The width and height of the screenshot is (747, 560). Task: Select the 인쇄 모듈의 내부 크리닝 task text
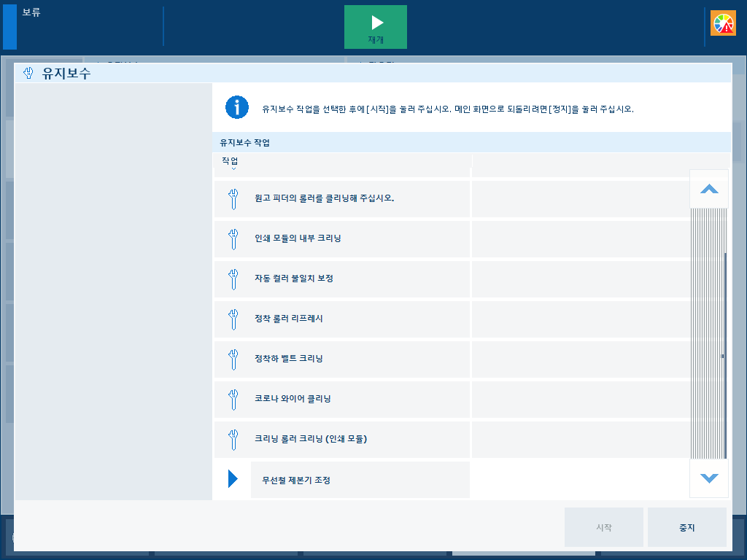click(x=298, y=238)
